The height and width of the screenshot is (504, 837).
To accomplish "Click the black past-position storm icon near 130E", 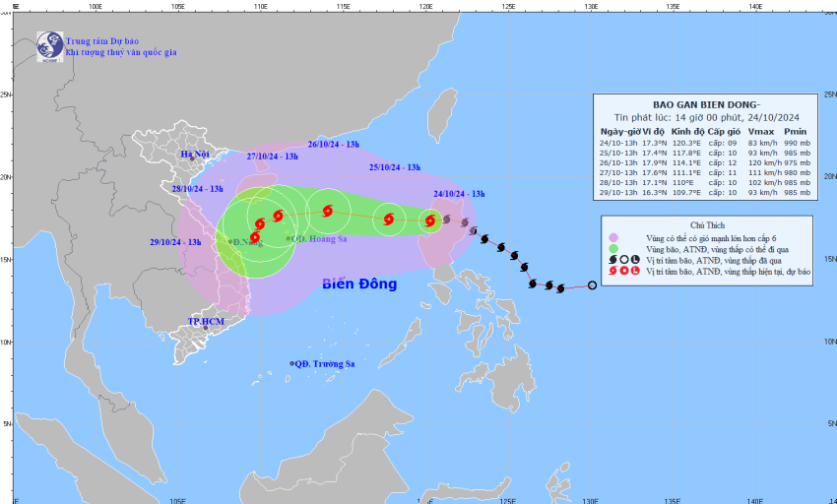I will coord(560,288).
